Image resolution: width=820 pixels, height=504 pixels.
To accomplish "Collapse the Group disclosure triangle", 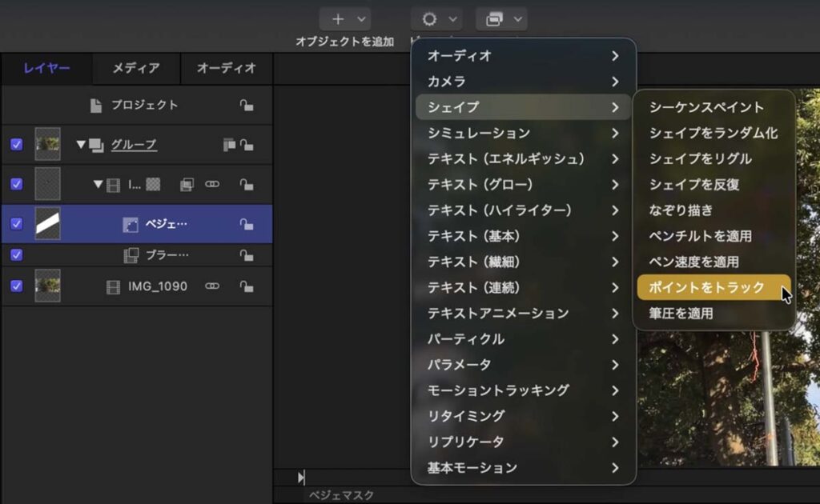I will [x=81, y=145].
